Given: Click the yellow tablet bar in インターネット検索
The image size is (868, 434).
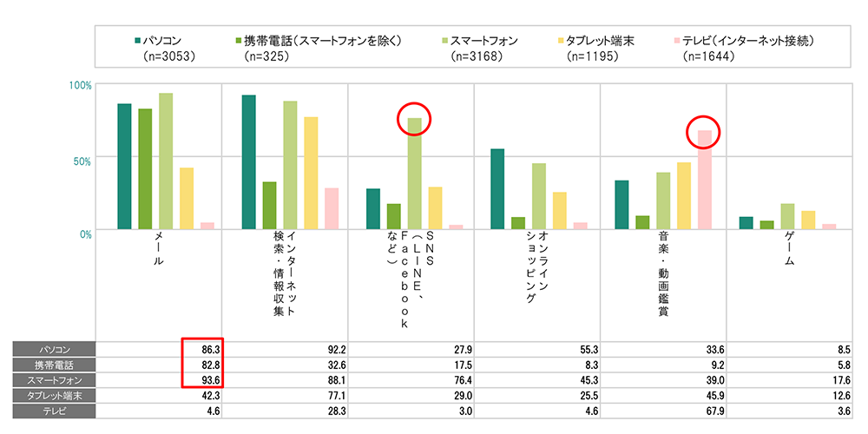Looking at the screenshot, I should click(x=311, y=173).
